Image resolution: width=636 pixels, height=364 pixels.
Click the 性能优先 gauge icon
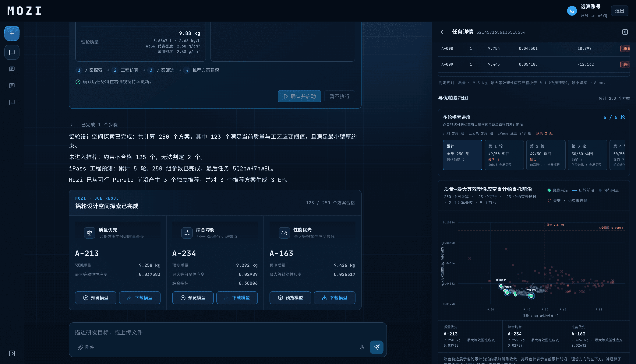point(284,233)
